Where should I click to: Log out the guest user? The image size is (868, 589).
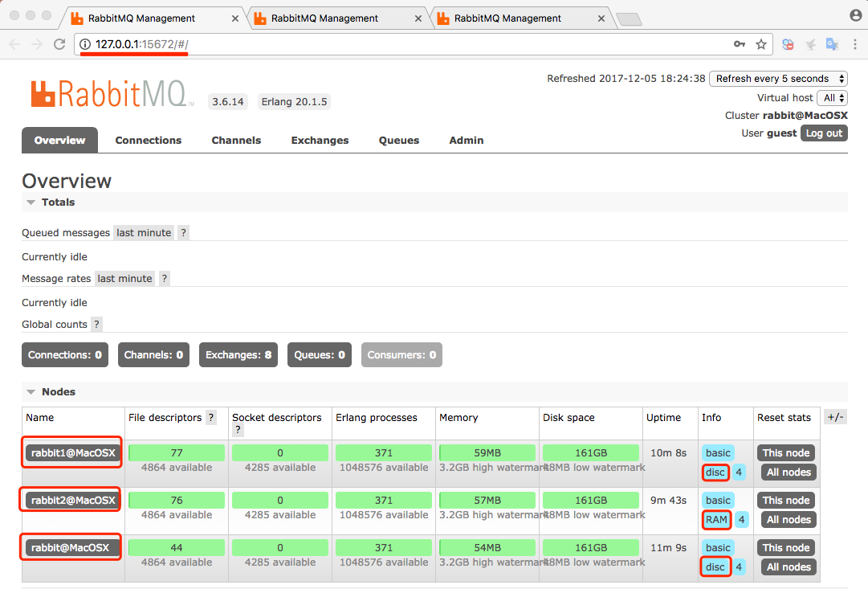tap(824, 133)
